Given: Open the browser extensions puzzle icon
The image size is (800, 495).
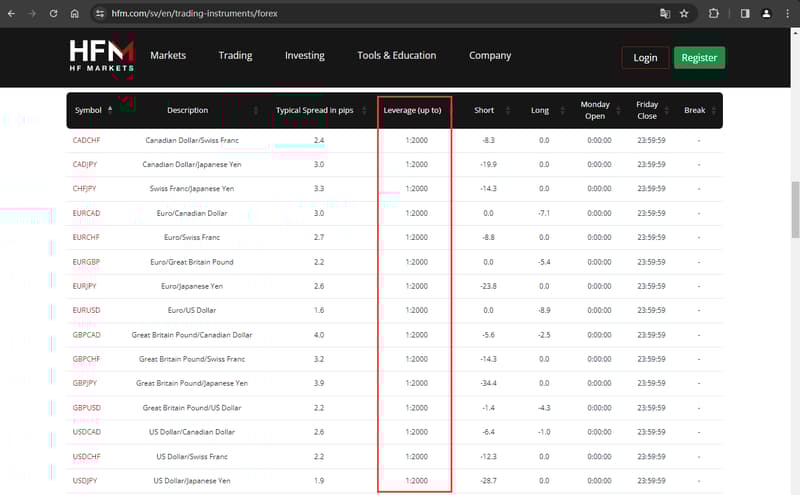Looking at the screenshot, I should (714, 14).
